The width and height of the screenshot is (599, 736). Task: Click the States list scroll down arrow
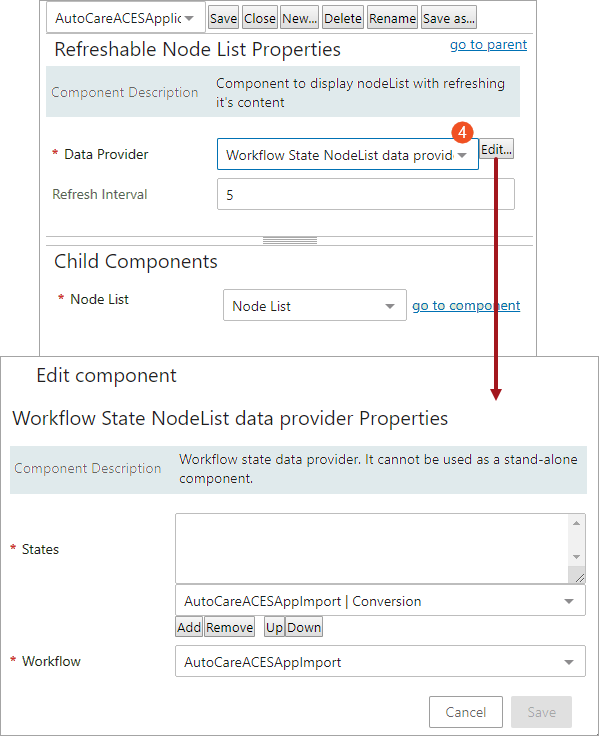tap(576, 557)
